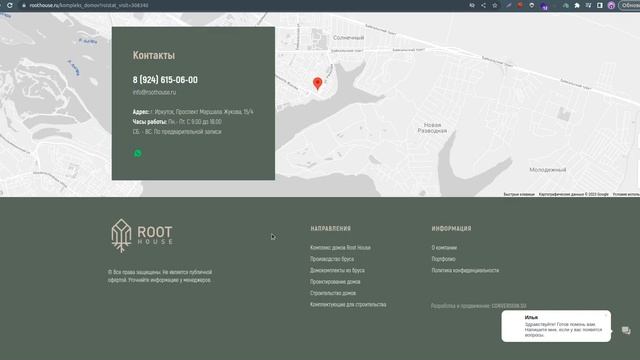Call phone number 8 (924) 615-06-00
Image resolution: width=640 pixels, height=360 pixels.
[x=165, y=80]
